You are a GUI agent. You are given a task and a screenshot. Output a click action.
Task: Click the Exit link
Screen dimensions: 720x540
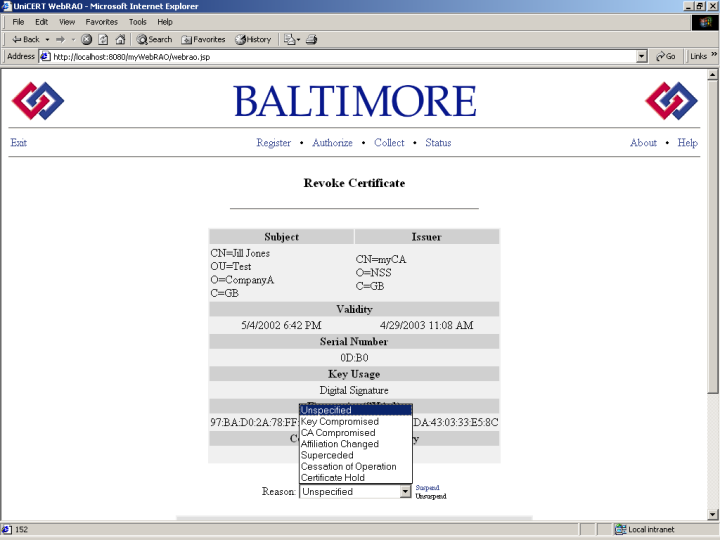pyautogui.click(x=18, y=143)
